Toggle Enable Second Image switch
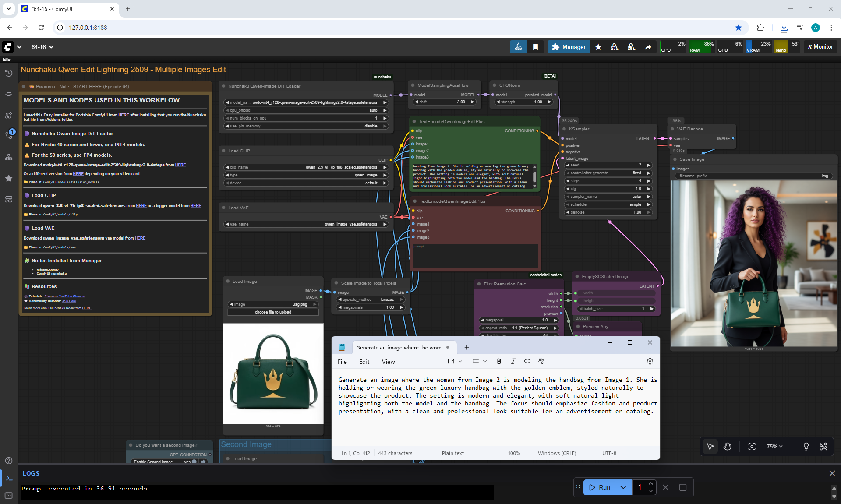The height and width of the screenshot is (504, 841). coord(194,462)
